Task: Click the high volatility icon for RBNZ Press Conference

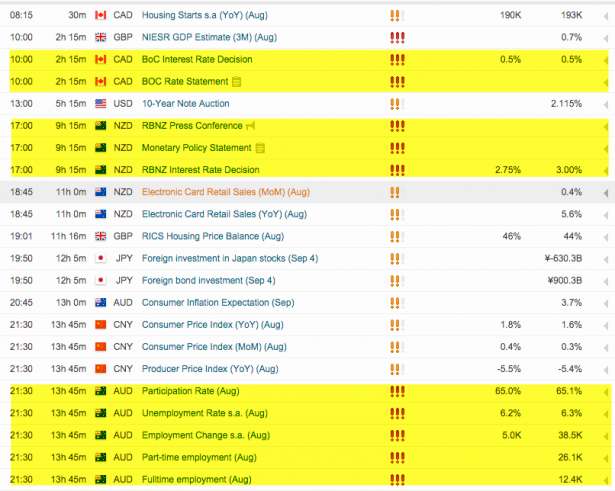Action: pos(397,126)
